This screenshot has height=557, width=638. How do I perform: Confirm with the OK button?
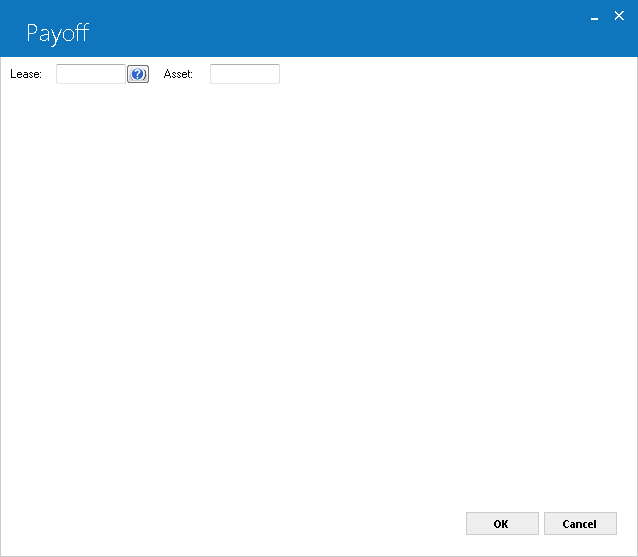pos(502,523)
